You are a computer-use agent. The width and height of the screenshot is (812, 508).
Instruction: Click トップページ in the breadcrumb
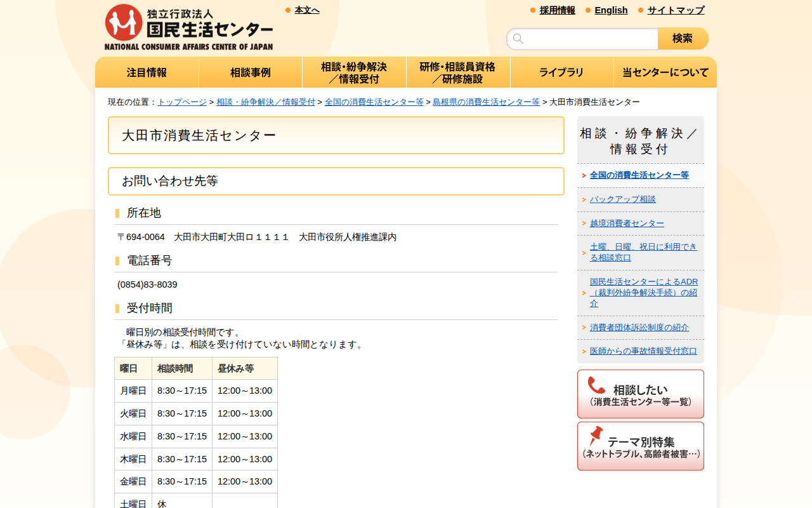[x=182, y=102]
